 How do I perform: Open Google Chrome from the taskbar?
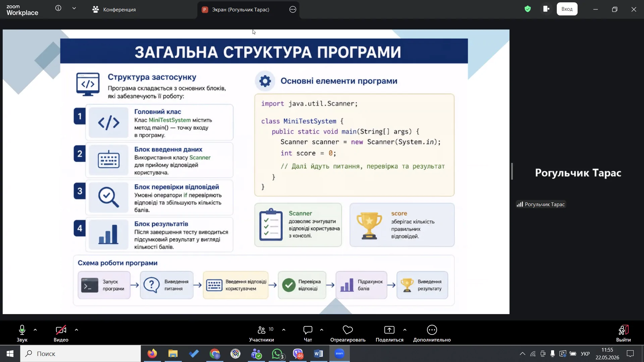pyautogui.click(x=215, y=354)
